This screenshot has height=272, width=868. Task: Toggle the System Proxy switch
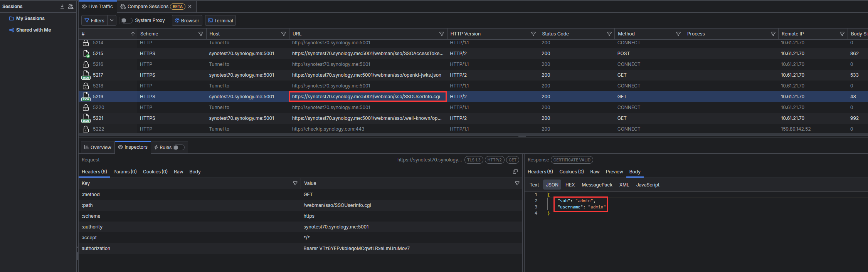[x=126, y=20]
